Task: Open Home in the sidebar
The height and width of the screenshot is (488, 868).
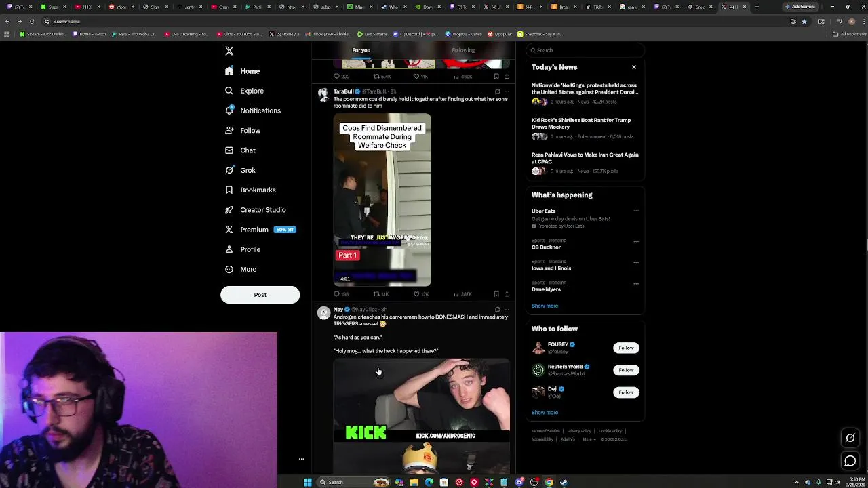Action: point(243,71)
